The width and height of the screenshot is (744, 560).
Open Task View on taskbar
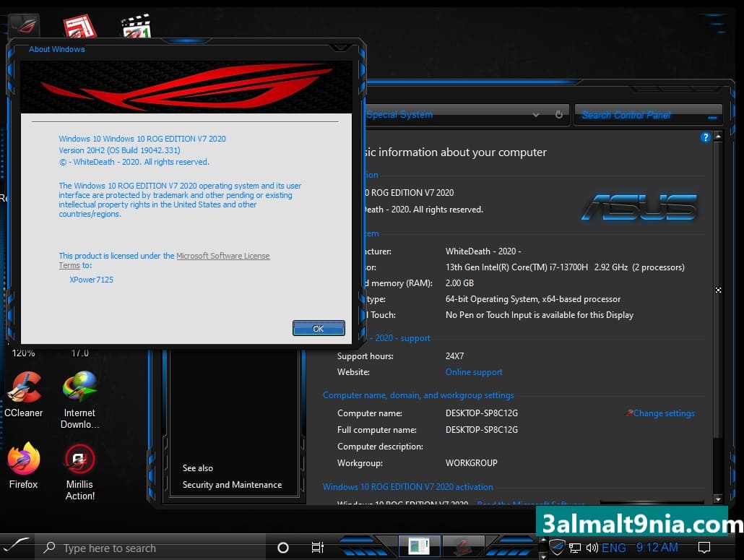[317, 548]
